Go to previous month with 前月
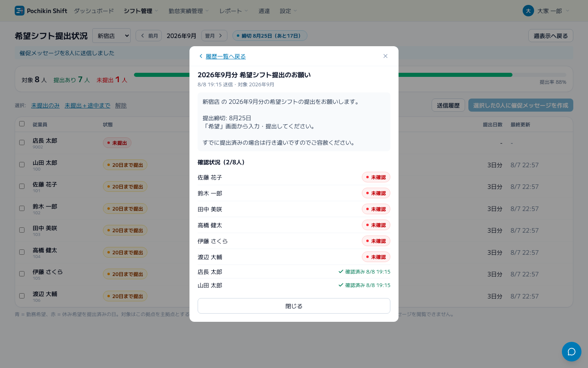 [x=149, y=36]
